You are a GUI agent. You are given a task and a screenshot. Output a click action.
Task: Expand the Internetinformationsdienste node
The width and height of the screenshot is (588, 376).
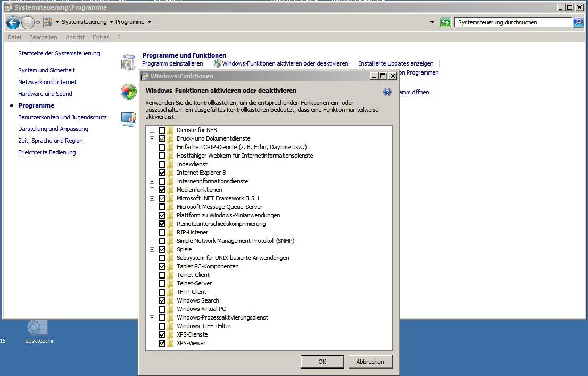[152, 181]
